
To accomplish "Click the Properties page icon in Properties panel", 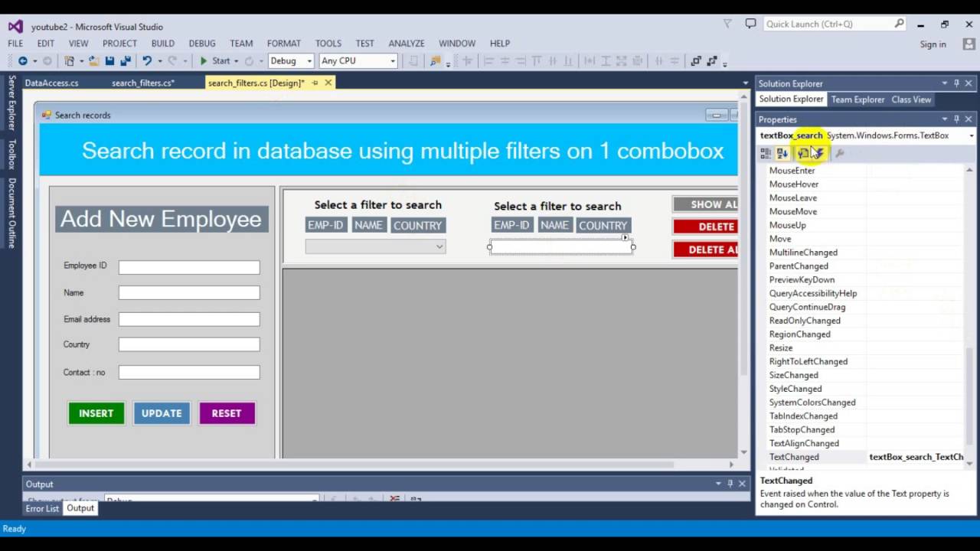I will point(802,154).
